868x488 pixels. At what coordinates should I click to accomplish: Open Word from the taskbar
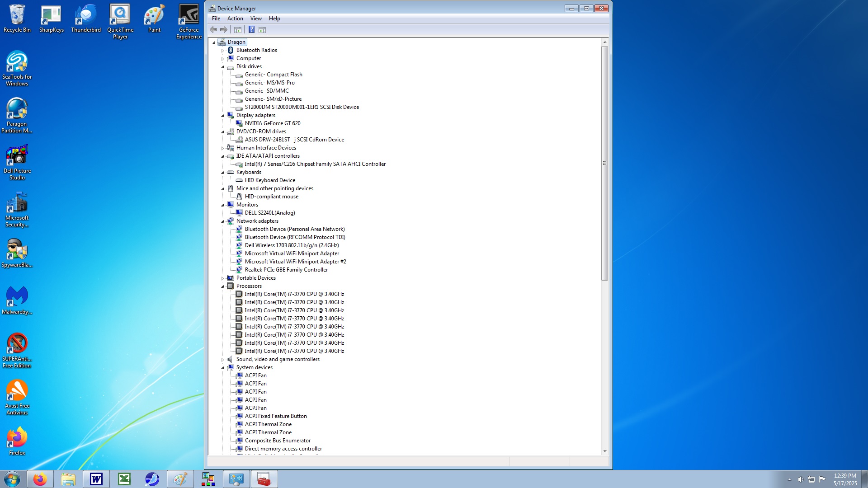click(96, 479)
